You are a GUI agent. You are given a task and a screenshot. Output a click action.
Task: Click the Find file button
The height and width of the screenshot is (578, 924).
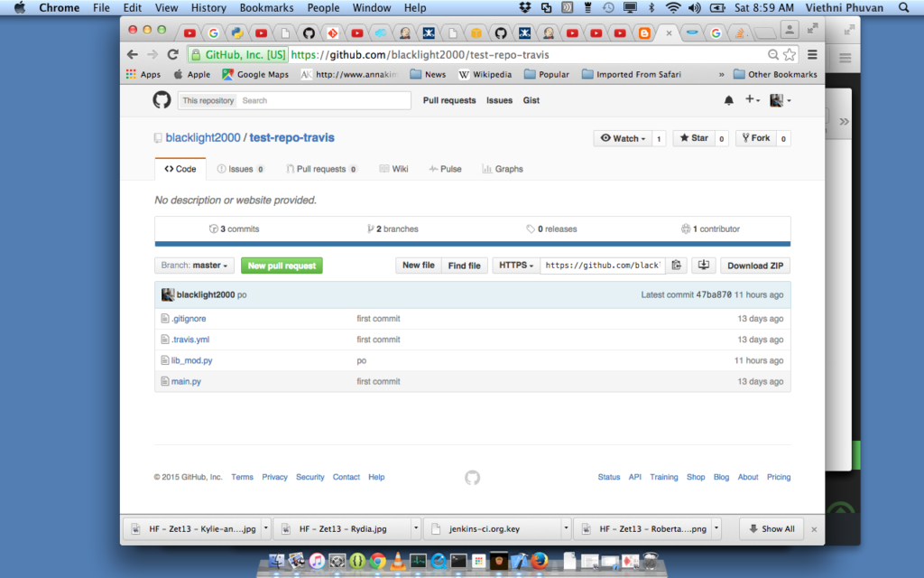[x=465, y=266]
